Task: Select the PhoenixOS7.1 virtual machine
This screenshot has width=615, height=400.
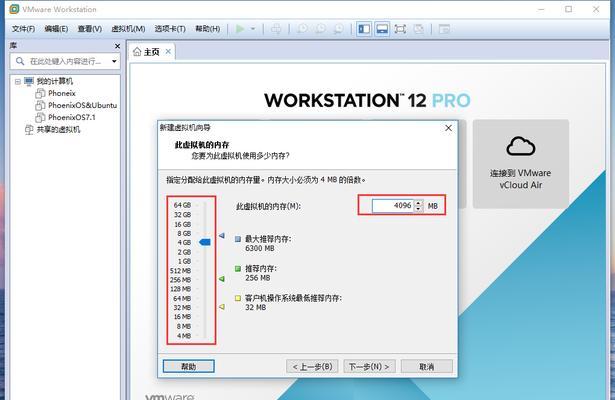Action: [x=72, y=117]
